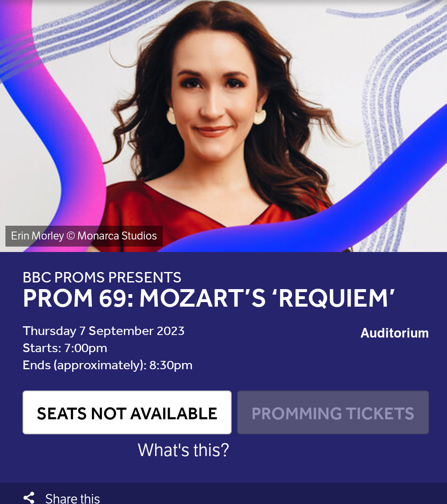
Task: Select the Thursday 7 September 2023 date
Action: [x=104, y=331]
